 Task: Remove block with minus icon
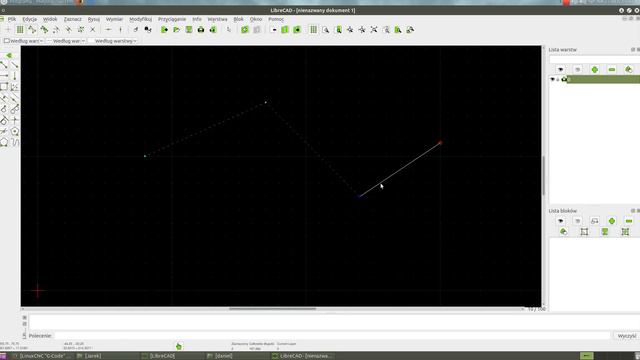[629, 221]
